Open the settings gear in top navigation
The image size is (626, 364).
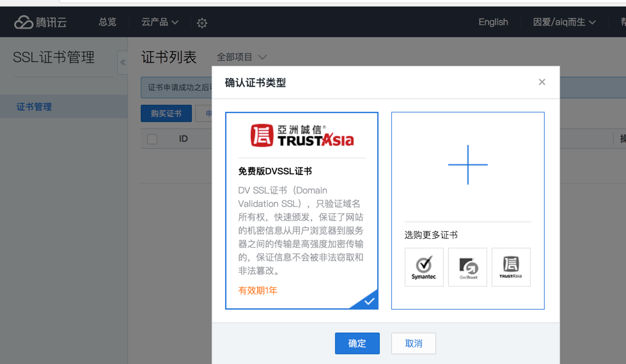point(202,23)
